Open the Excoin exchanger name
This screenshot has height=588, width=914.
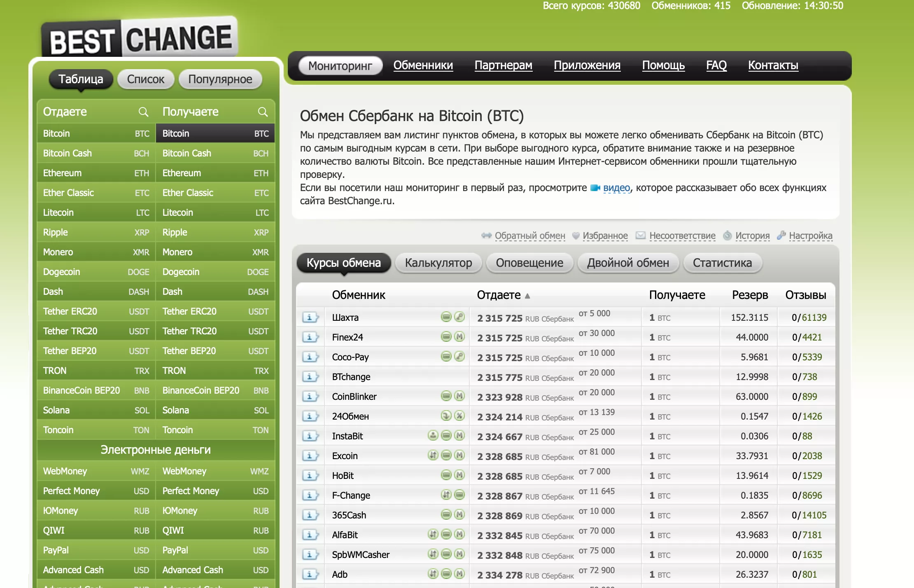345,456
